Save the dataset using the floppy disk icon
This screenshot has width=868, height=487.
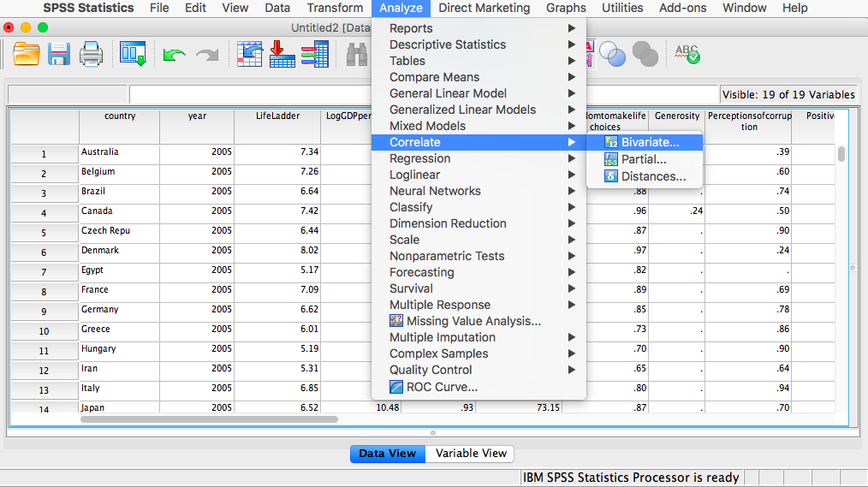(59, 54)
